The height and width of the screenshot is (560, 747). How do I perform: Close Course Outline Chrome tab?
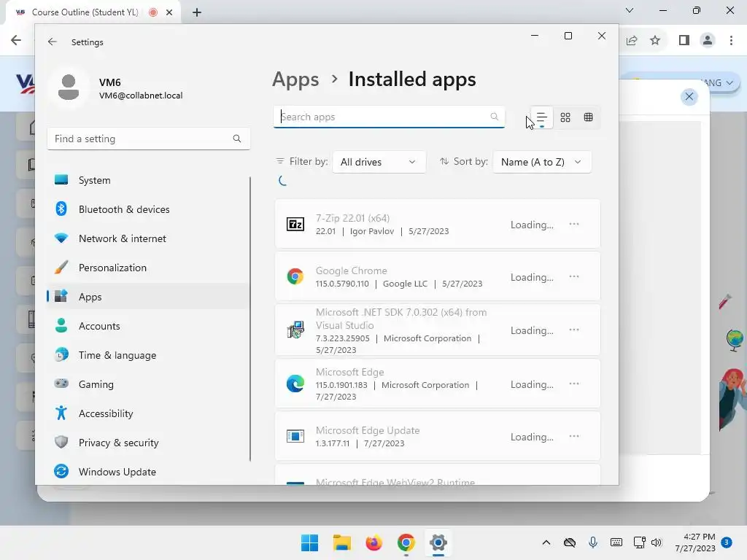point(169,12)
